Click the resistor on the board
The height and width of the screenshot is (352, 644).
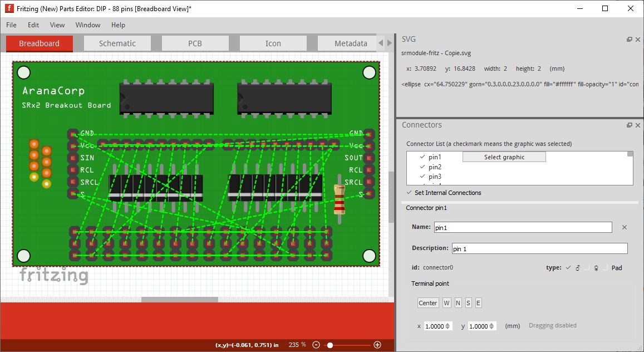(x=339, y=199)
